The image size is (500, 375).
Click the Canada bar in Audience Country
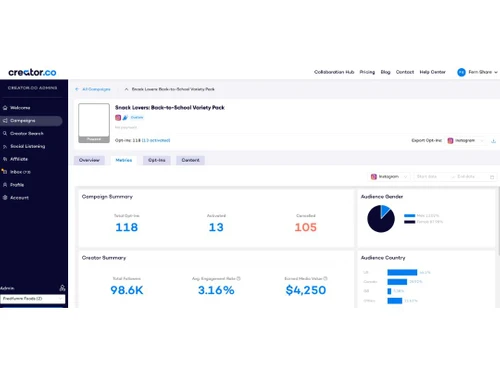point(397,282)
